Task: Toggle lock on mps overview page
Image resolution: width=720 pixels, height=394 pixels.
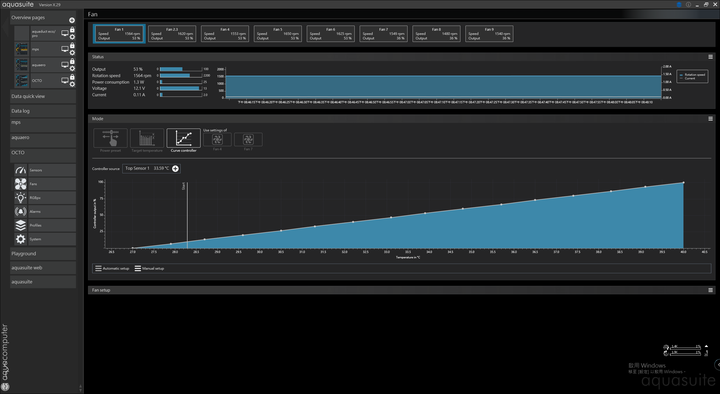Action: click(x=72, y=45)
